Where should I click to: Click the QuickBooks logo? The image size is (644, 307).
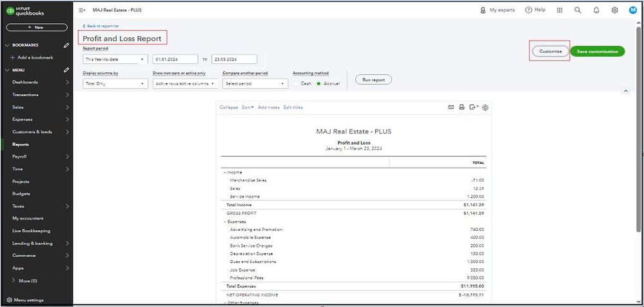tap(24, 12)
